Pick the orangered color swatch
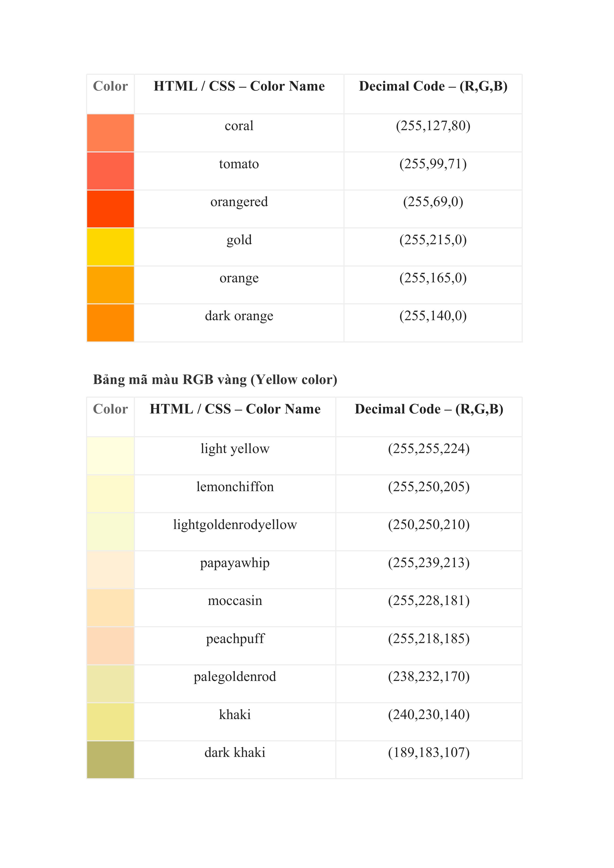Viewport: 614px width, 868px height. (110, 209)
